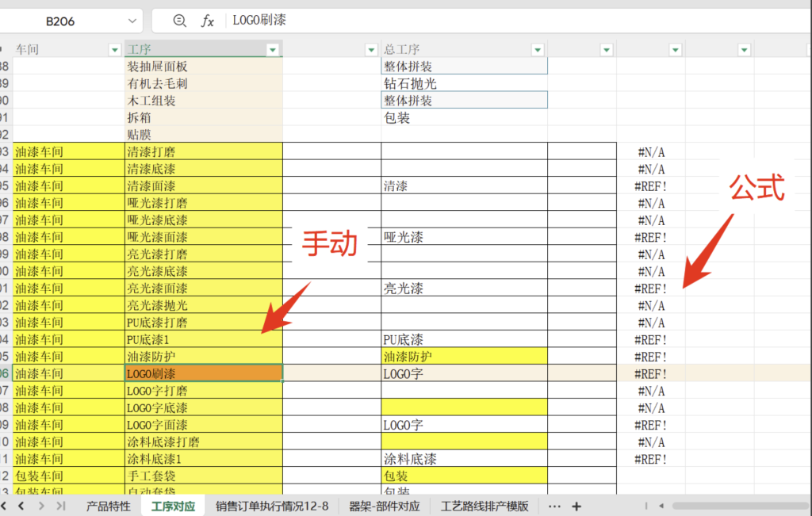Select the 总工序 header cell
This screenshot has width=812, height=516.
coord(464,50)
